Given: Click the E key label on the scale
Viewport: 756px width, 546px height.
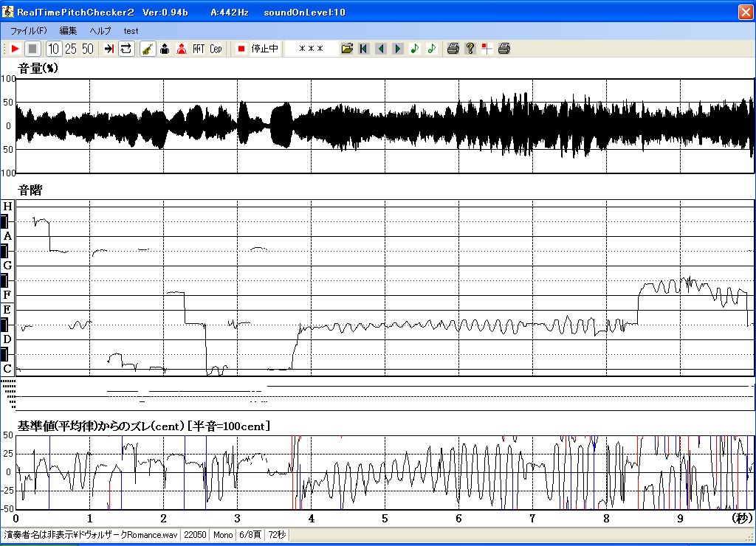Looking at the screenshot, I should (x=7, y=310).
